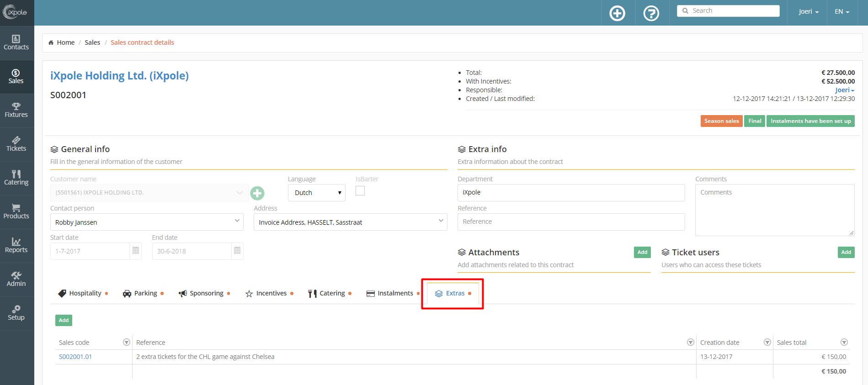
Task: Switch to the Incentives tab
Action: coord(269,293)
